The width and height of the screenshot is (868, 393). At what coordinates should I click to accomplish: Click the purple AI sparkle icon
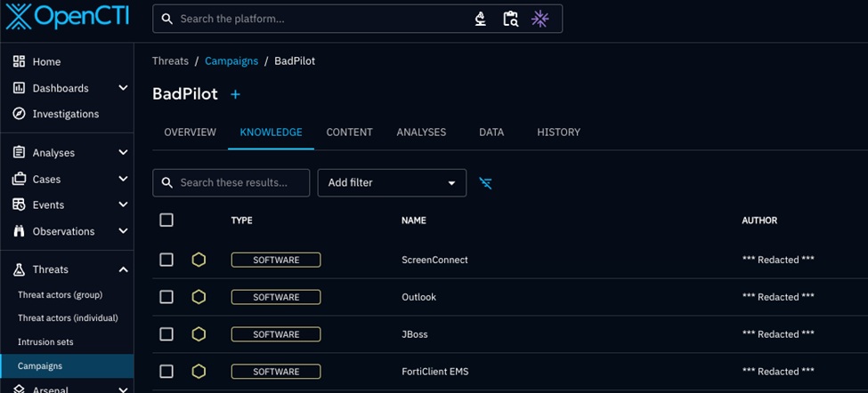pos(539,19)
